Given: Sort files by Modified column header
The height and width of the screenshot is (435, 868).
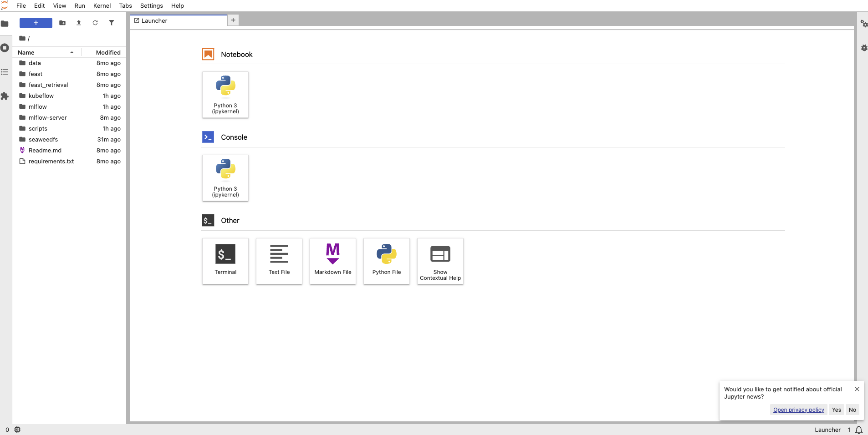Looking at the screenshot, I should click(103, 52).
